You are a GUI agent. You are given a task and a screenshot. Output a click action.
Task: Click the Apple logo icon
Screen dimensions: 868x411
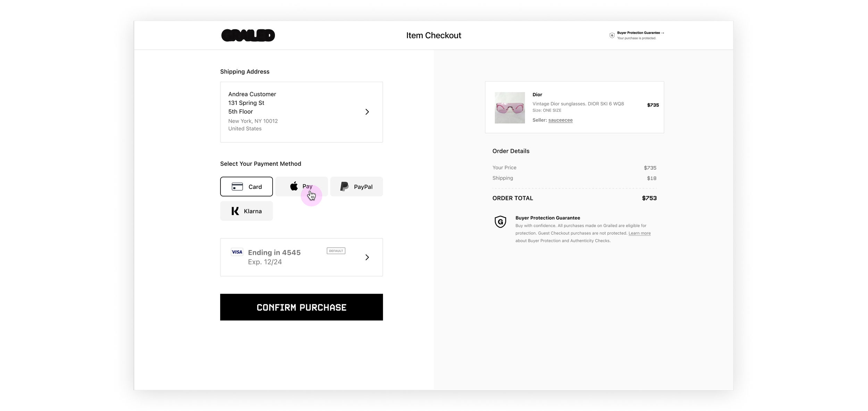point(294,186)
